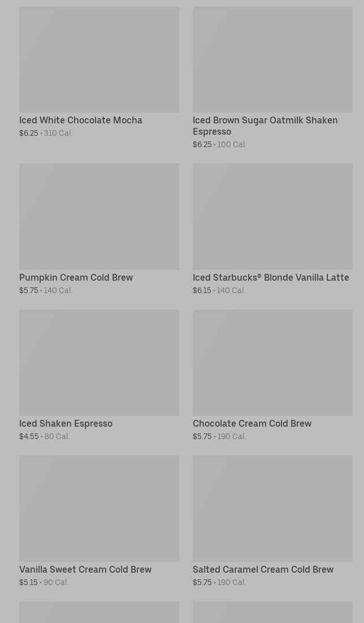The height and width of the screenshot is (623, 364).
Task: Open the Chocolate Cream Cold Brew thumbnail
Action: tap(272, 363)
